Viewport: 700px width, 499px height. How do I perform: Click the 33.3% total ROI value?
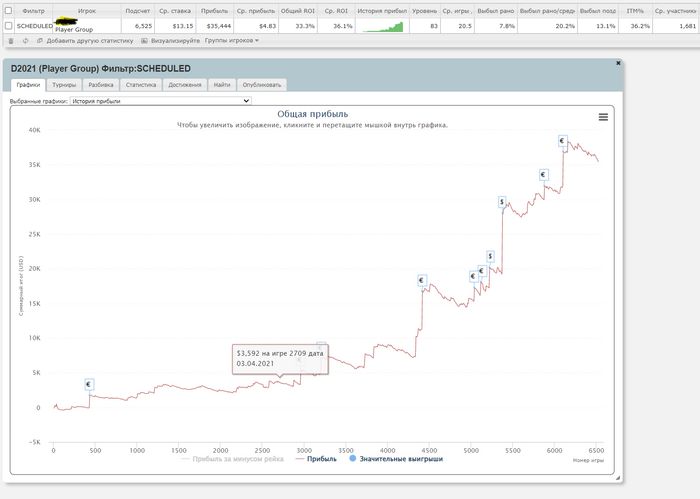coord(305,26)
